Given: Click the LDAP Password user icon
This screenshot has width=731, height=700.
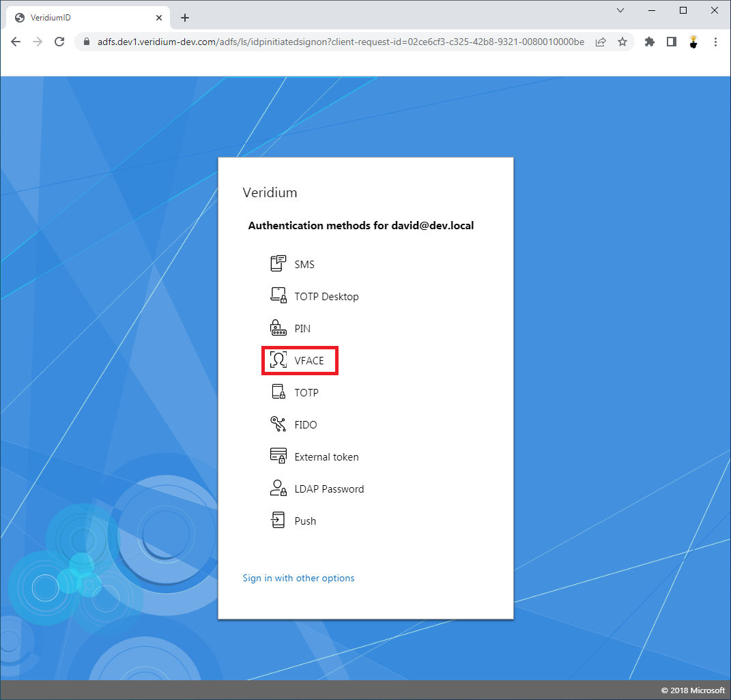Looking at the screenshot, I should click(x=278, y=488).
